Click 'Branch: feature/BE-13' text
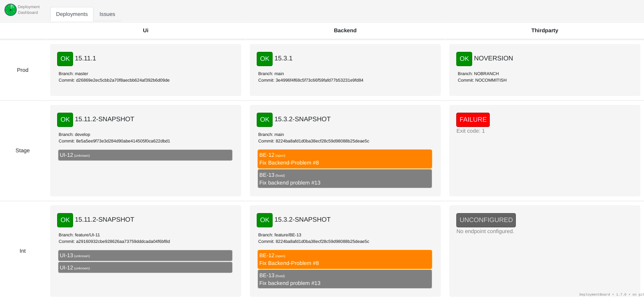The width and height of the screenshot is (644, 298). coord(280,235)
